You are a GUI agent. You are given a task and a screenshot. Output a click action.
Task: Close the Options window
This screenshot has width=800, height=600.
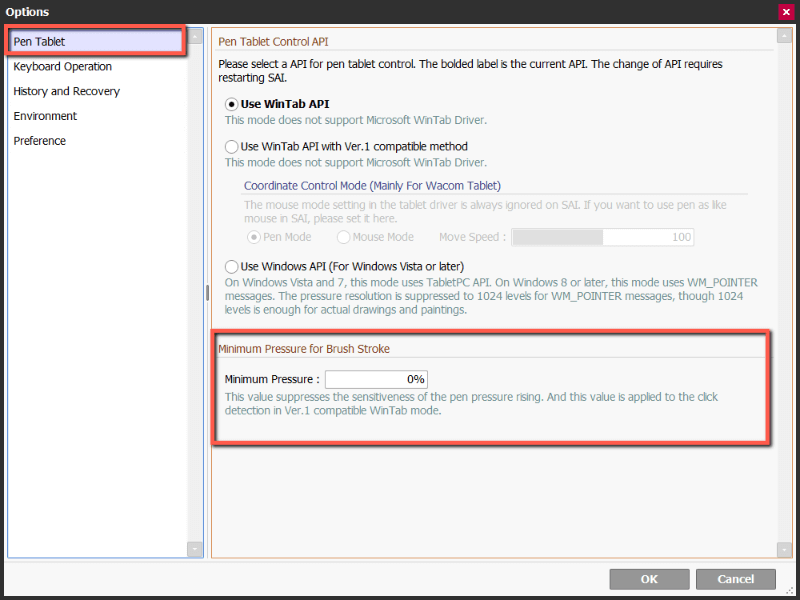(x=786, y=12)
